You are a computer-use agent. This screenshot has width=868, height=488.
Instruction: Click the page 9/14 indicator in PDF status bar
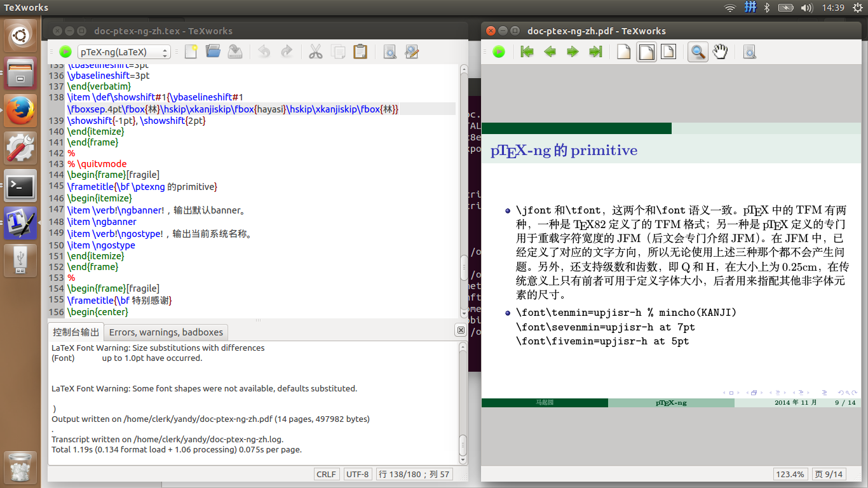[x=829, y=474]
